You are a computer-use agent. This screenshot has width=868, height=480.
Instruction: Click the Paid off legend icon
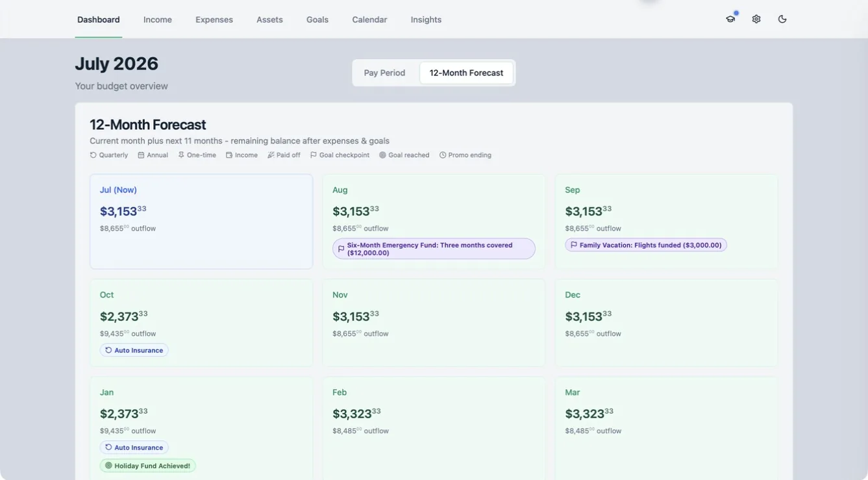pos(271,155)
